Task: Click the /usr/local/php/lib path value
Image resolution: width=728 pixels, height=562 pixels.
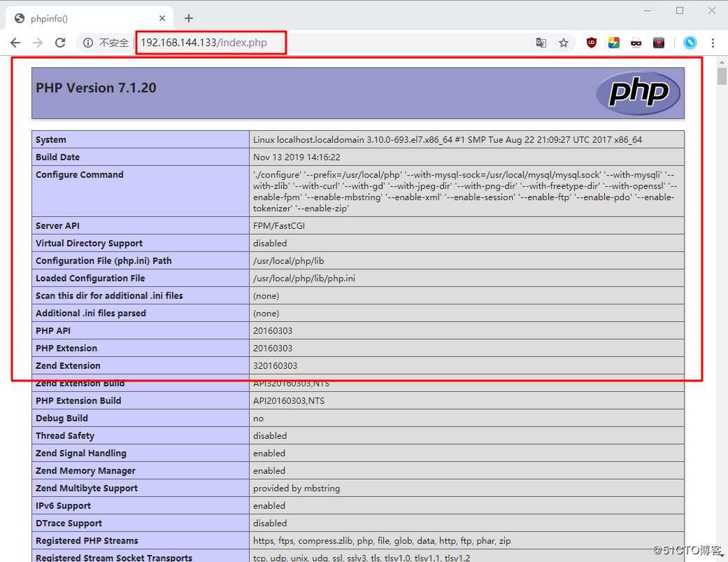Action: (x=288, y=260)
